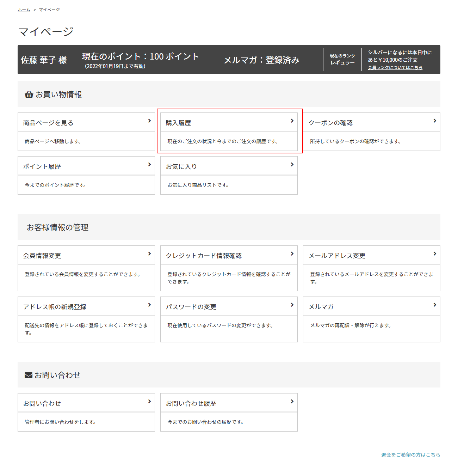Click the ホーム breadcrumb link
This screenshot has width=458, height=476.
click(24, 10)
